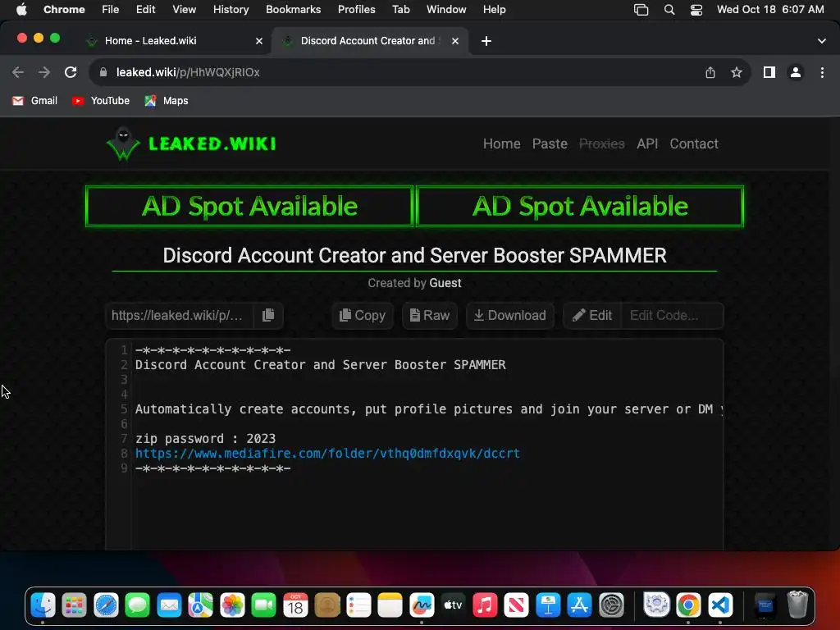Download the paste
Image resolution: width=840 pixels, height=630 pixels.
pyautogui.click(x=510, y=316)
